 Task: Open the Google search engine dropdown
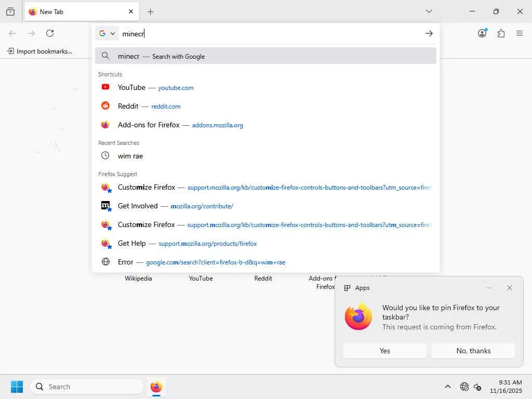point(107,33)
